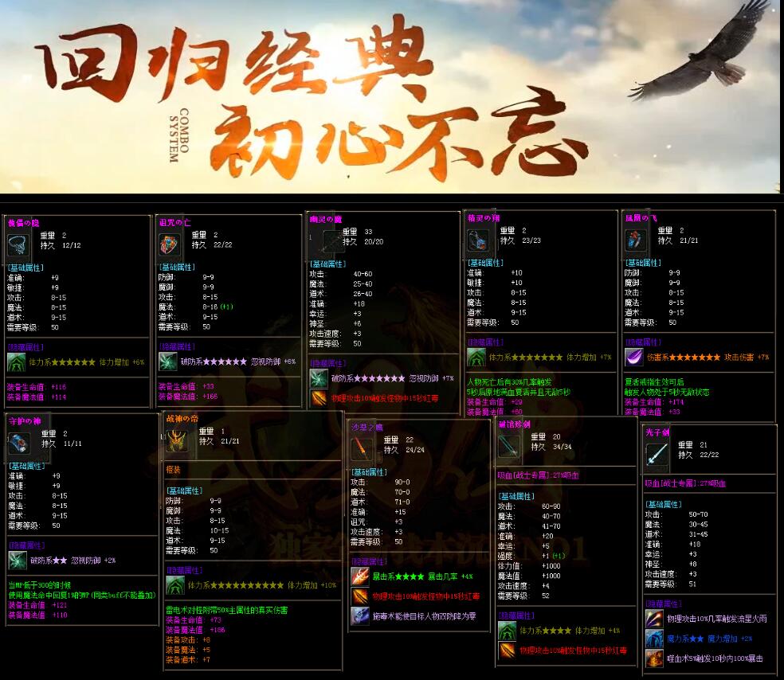Click the purple 伤害系 skill icon

pos(634,357)
